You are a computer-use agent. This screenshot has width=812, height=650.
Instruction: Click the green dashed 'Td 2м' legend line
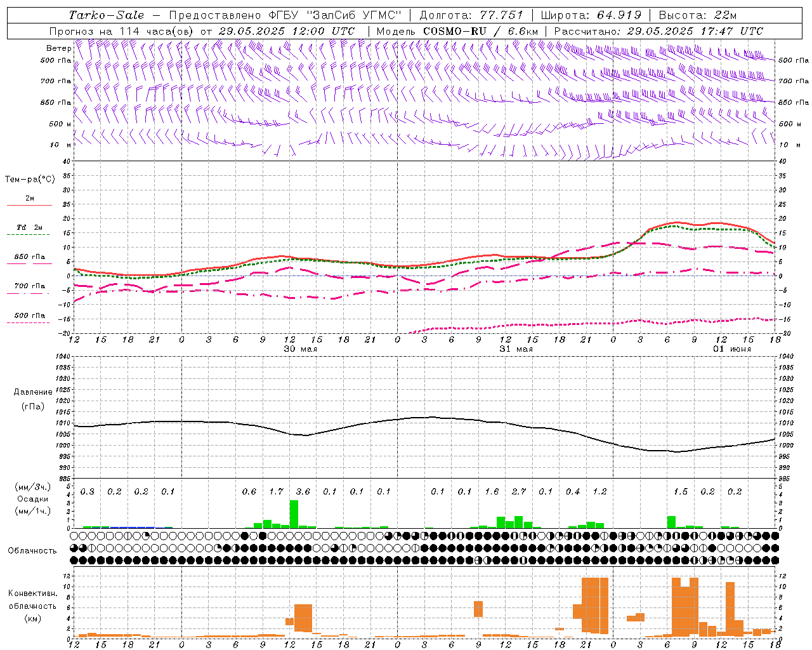(29, 234)
